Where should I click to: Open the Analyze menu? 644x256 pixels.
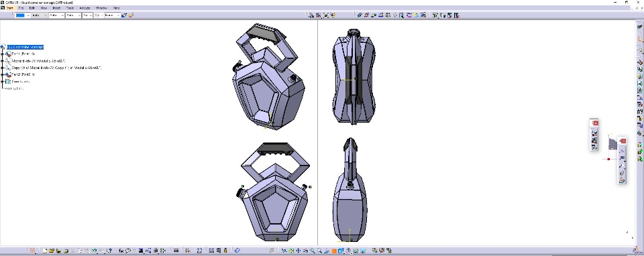point(85,8)
